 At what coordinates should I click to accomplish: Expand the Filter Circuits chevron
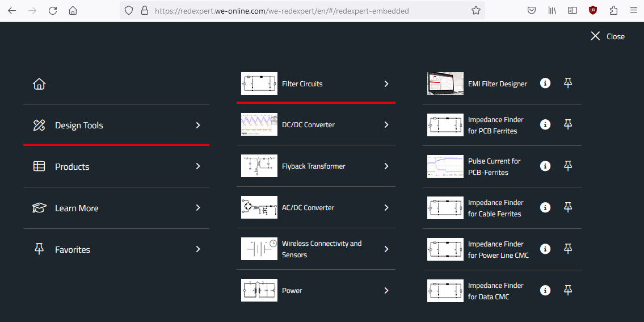pyautogui.click(x=386, y=83)
